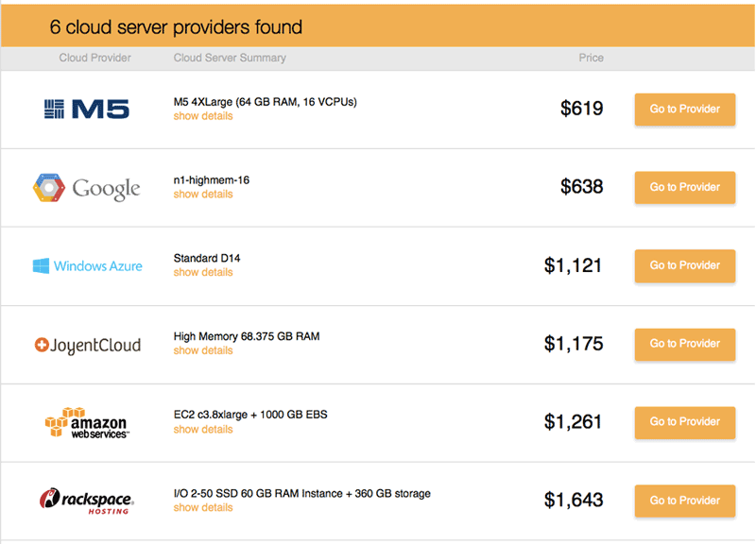The image size is (756, 544).
Task: Select the I/O 2-50 SSD 60 GB RAM text
Action: [301, 493]
